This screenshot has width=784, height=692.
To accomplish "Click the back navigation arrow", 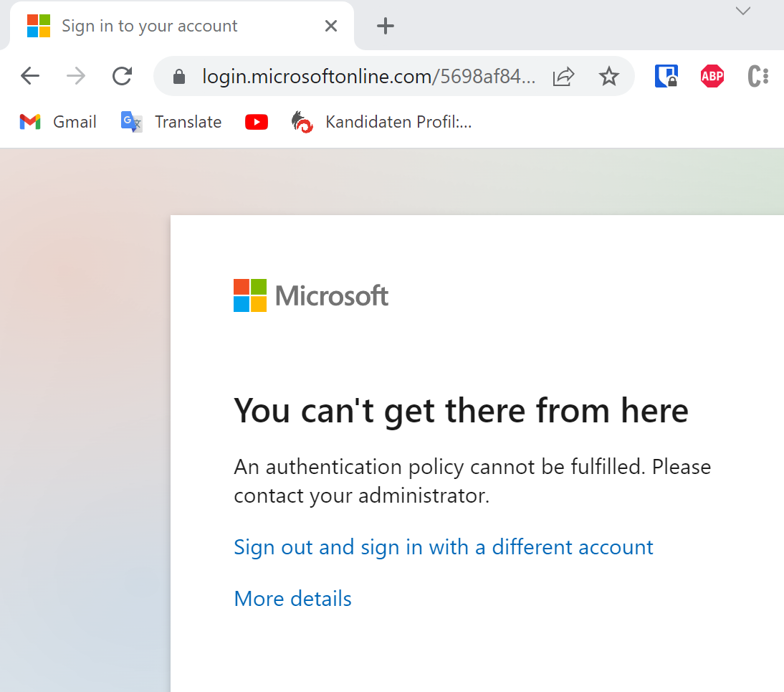I will coord(29,75).
